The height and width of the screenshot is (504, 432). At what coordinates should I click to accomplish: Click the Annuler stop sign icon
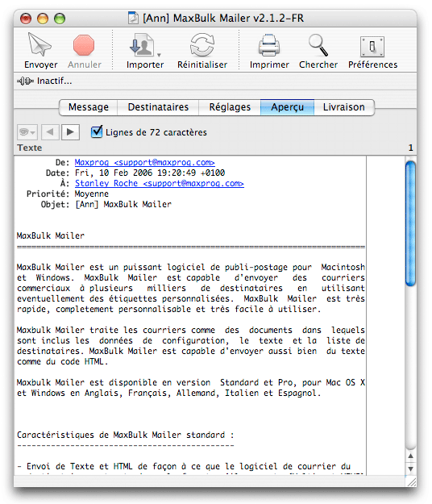[x=84, y=45]
